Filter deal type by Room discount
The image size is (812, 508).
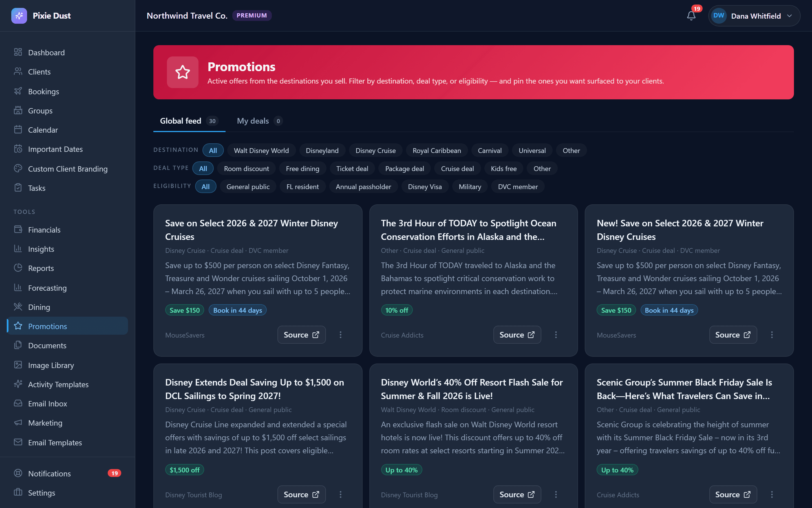[246, 169]
